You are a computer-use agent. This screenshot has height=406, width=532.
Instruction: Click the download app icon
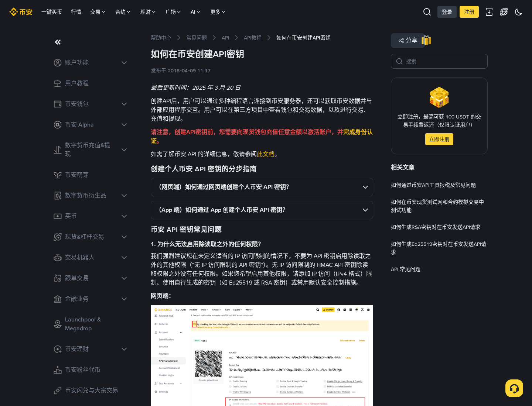coord(489,12)
